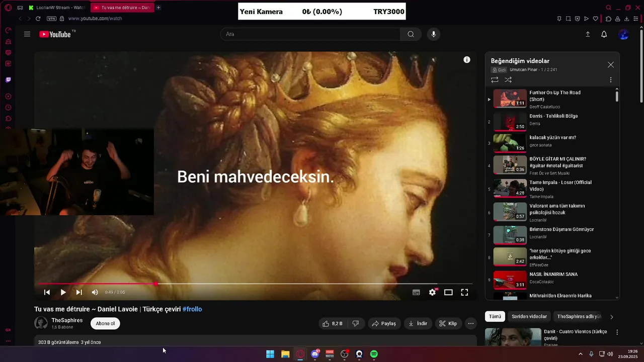Select the Tümü filter chip
The height and width of the screenshot is (362, 644).
pos(495,317)
